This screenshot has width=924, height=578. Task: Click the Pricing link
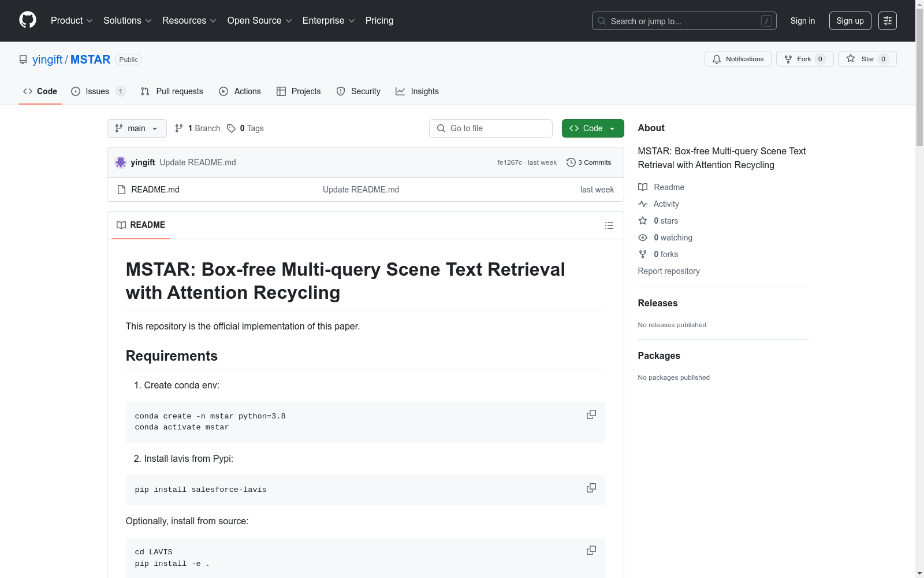pyautogui.click(x=379, y=20)
